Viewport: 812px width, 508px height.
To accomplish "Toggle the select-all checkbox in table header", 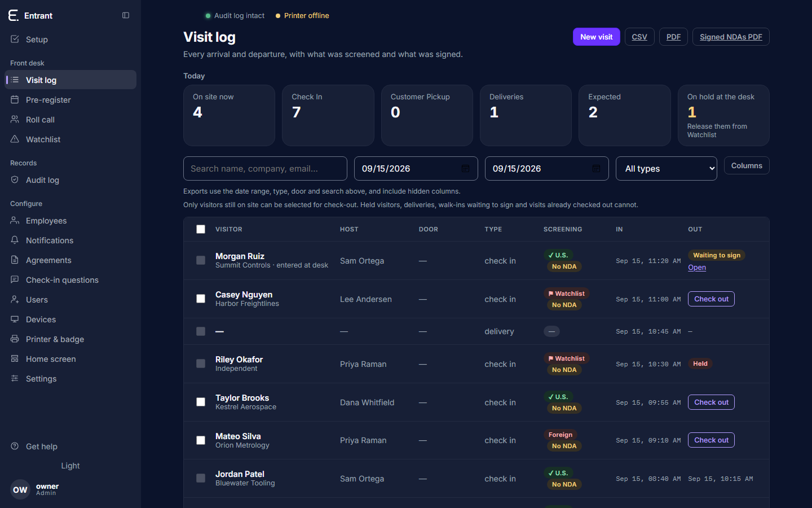I will click(x=201, y=229).
